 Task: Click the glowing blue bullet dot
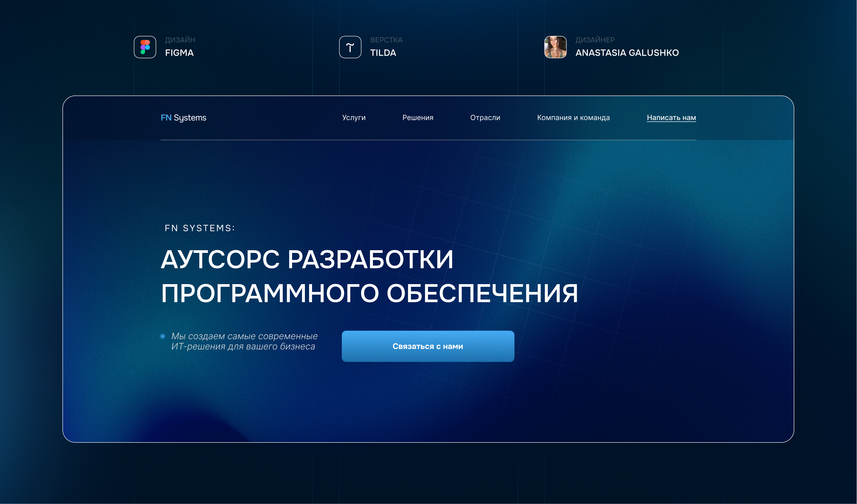tap(162, 336)
